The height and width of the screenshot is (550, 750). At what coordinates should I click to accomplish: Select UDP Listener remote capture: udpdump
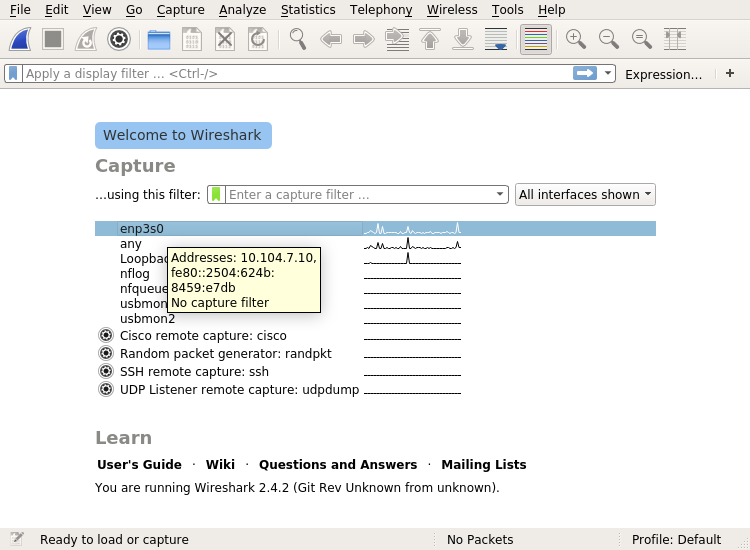pos(375,390)
